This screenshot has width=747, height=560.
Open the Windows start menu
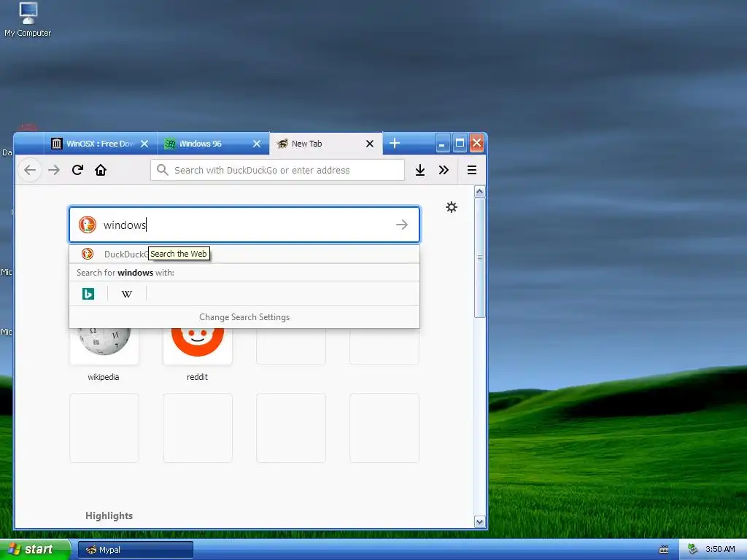35,549
